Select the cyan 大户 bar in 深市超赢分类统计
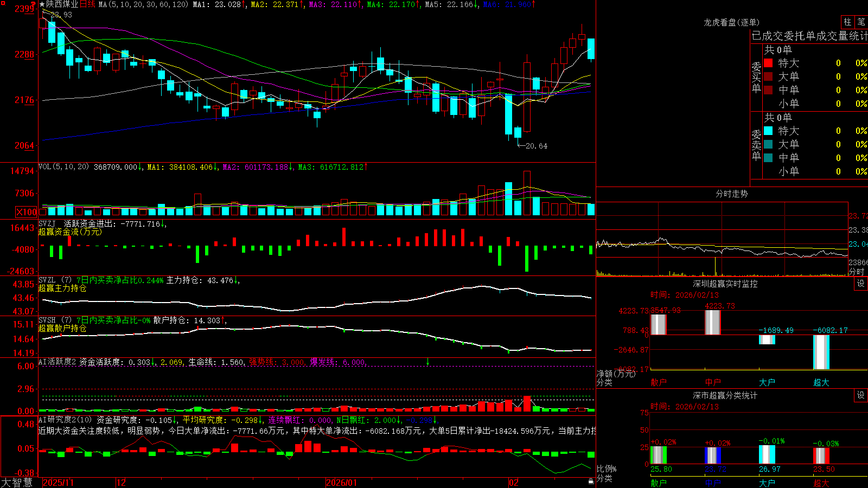Screen dimensions: 868x488 767,454
